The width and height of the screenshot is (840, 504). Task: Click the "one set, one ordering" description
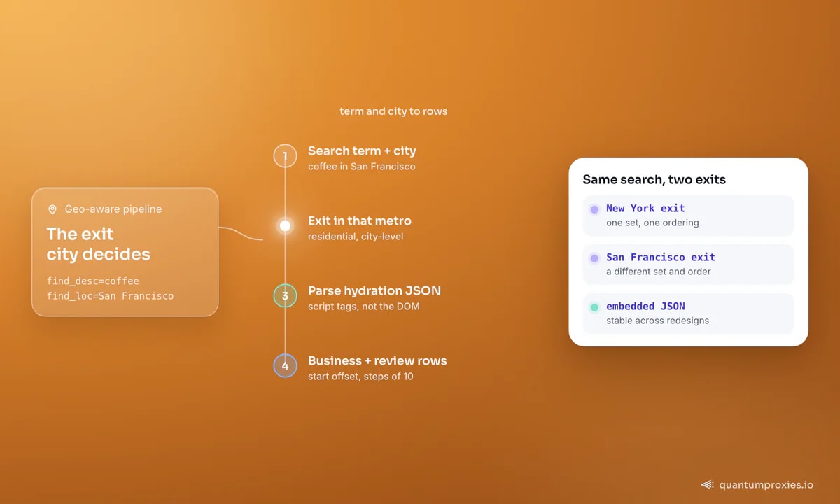click(x=652, y=223)
